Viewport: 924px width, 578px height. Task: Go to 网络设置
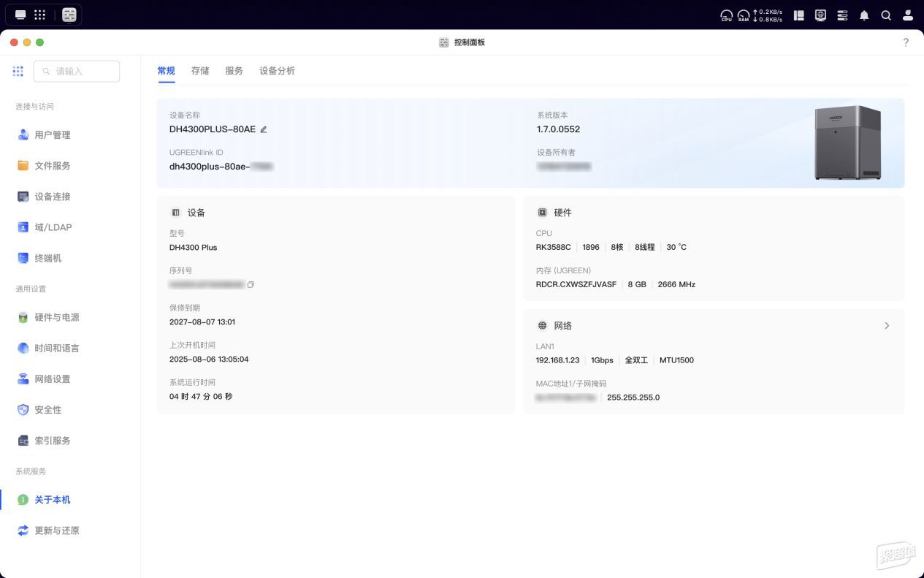click(x=53, y=379)
